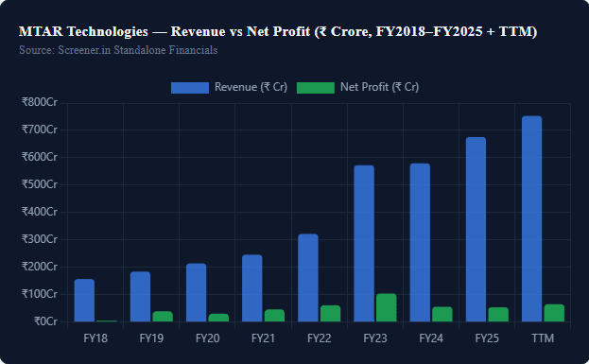This screenshot has width=589, height=364.
Task: Select the FY23 green net profit bar
Action: point(387,307)
